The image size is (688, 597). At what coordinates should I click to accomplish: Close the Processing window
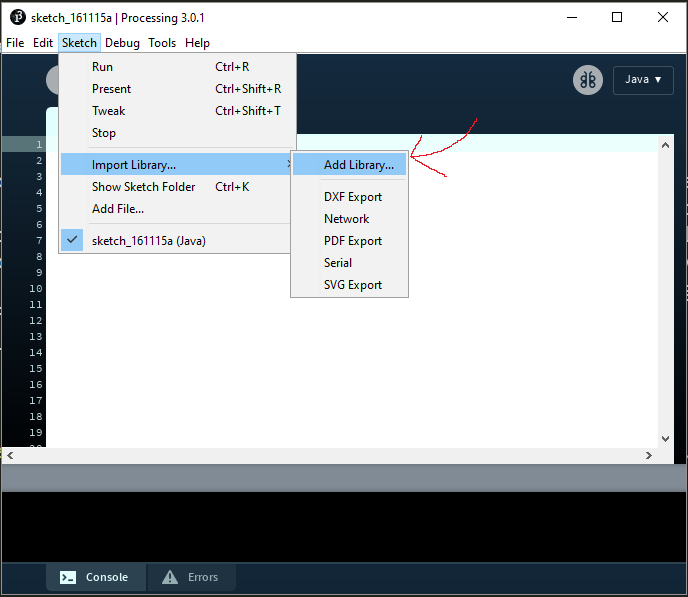click(663, 17)
